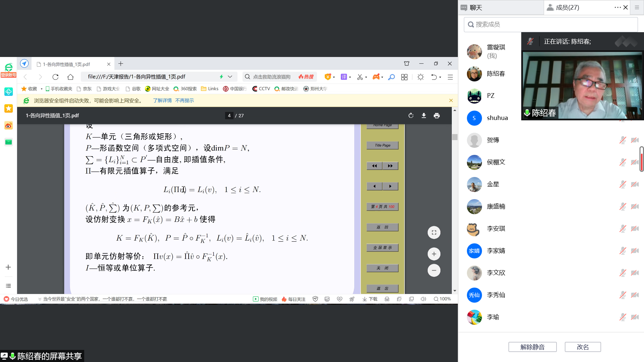Switch to the 聊天 chat tab
The width and height of the screenshot is (644, 362).
475,7
